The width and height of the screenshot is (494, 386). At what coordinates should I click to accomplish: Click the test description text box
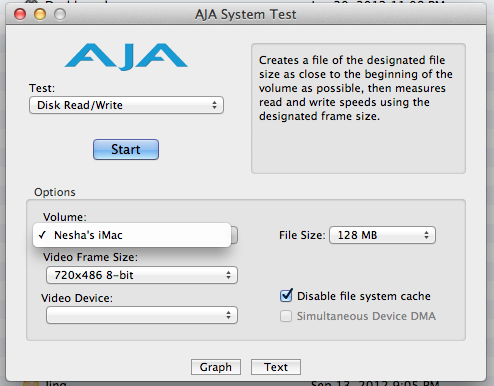pyautogui.click(x=358, y=108)
